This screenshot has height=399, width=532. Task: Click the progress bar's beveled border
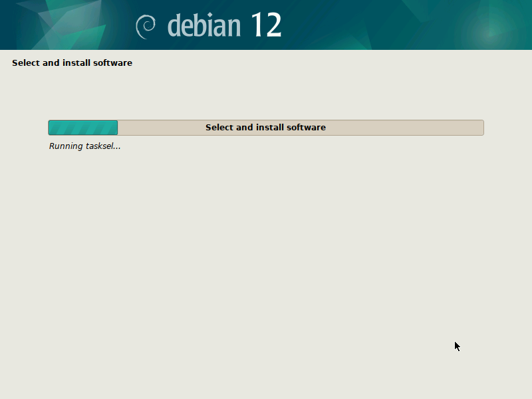click(x=266, y=120)
